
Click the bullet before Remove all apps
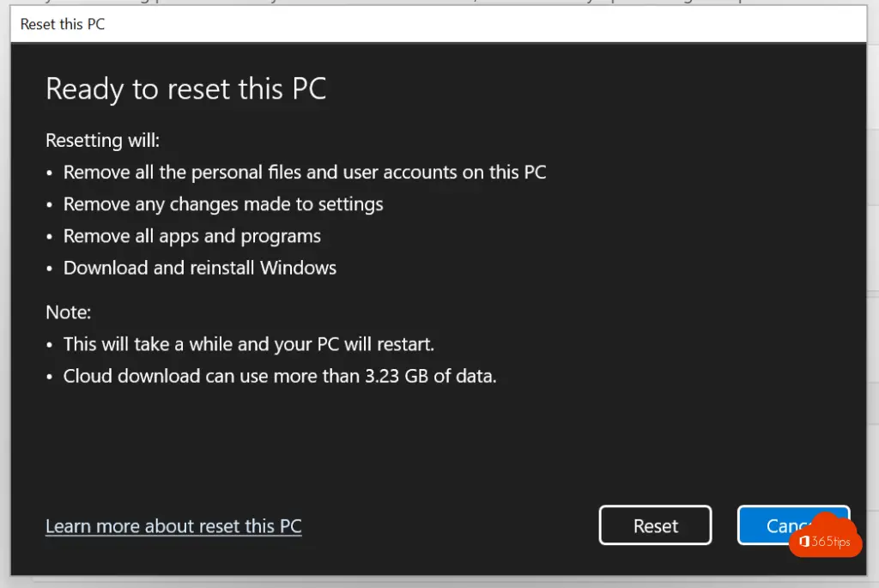click(x=49, y=237)
